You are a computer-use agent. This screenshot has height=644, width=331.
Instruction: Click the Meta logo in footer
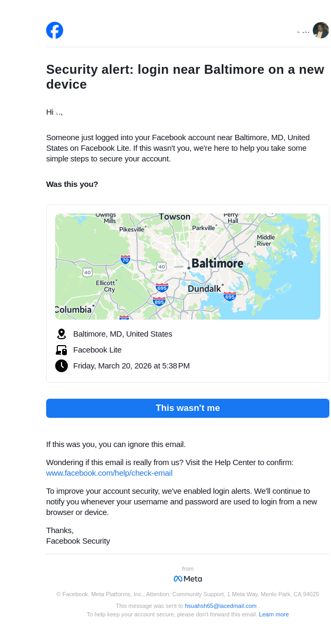(x=188, y=579)
